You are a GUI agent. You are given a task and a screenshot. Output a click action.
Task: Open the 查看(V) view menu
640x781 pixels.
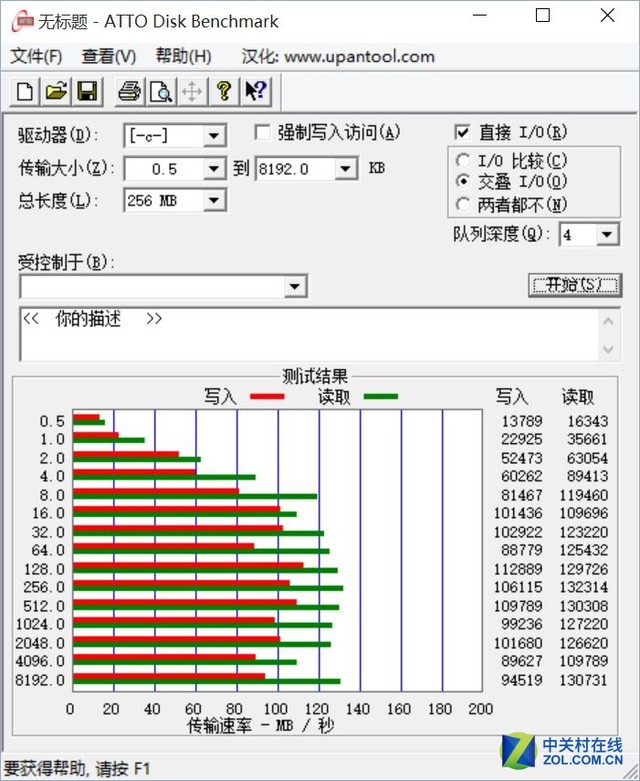point(109,56)
